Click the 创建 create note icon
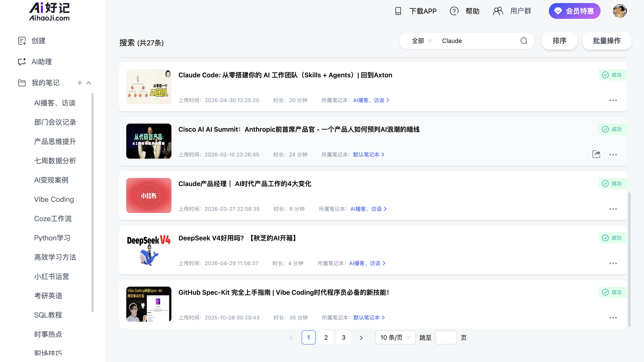The width and height of the screenshot is (644, 362). [22, 41]
